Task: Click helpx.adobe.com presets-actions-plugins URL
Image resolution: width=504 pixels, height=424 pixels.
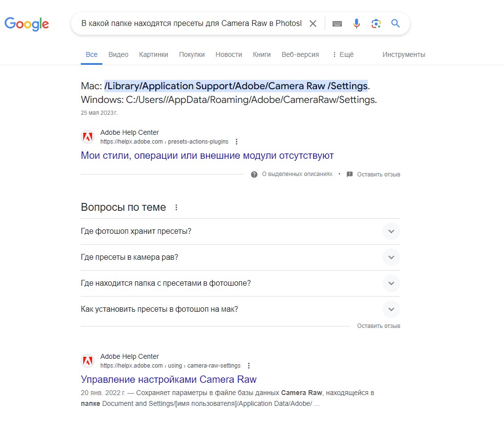Action: pyautogui.click(x=164, y=142)
